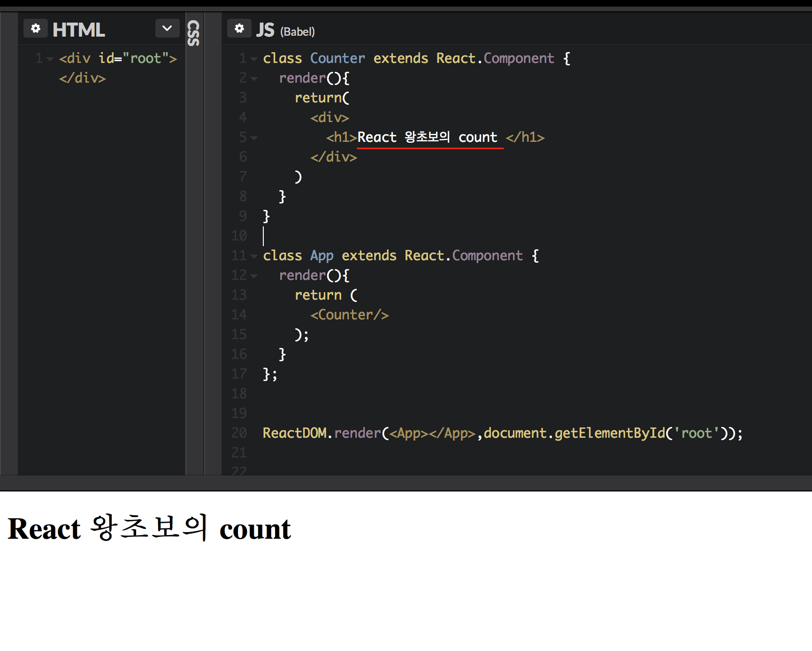Fold JS line 11 App class
The image size is (812, 651).
pyautogui.click(x=254, y=256)
